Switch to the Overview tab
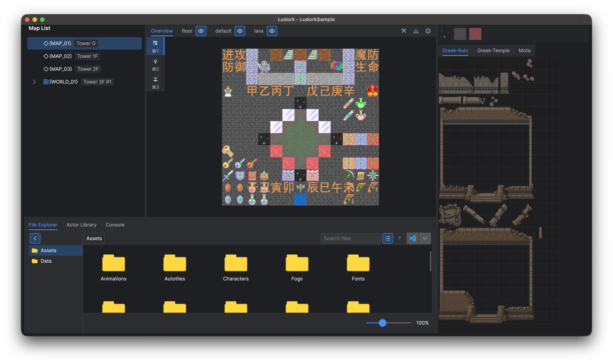Image resolution: width=613 pixels, height=364 pixels. [x=162, y=31]
